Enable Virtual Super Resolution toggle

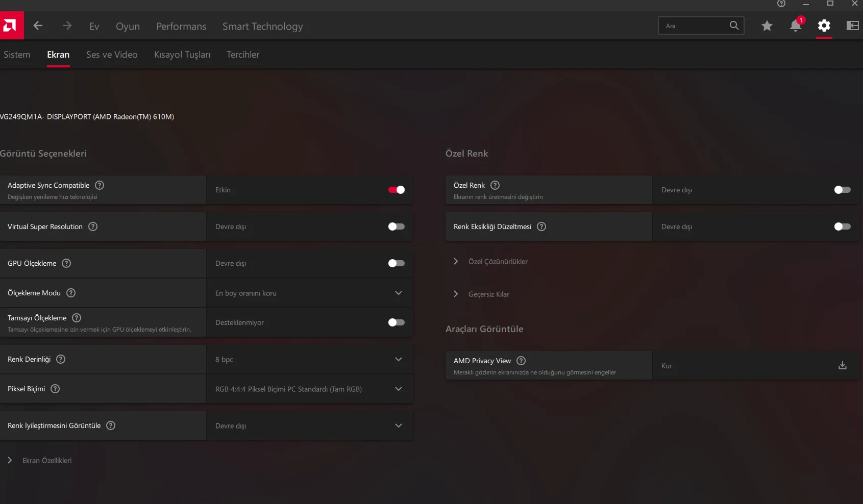pos(397,226)
